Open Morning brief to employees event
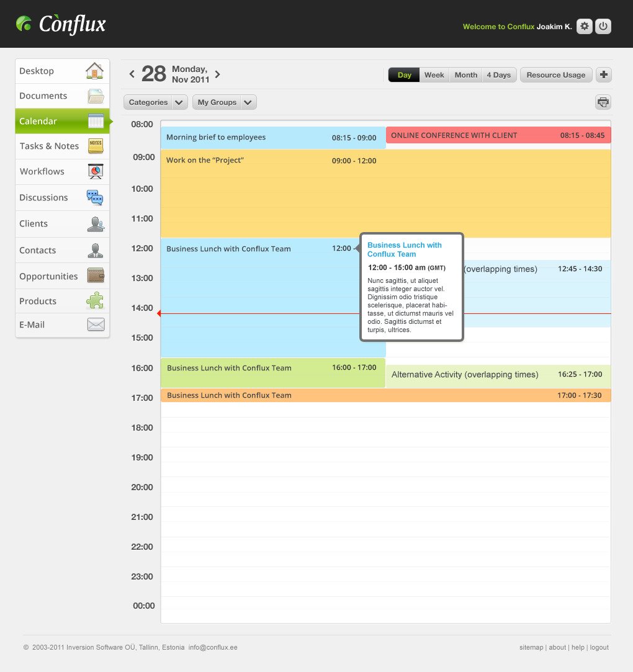 [x=273, y=138]
